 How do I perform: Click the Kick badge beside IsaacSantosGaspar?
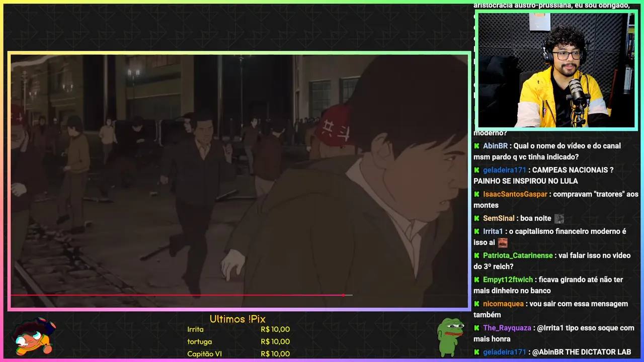tap(477, 194)
